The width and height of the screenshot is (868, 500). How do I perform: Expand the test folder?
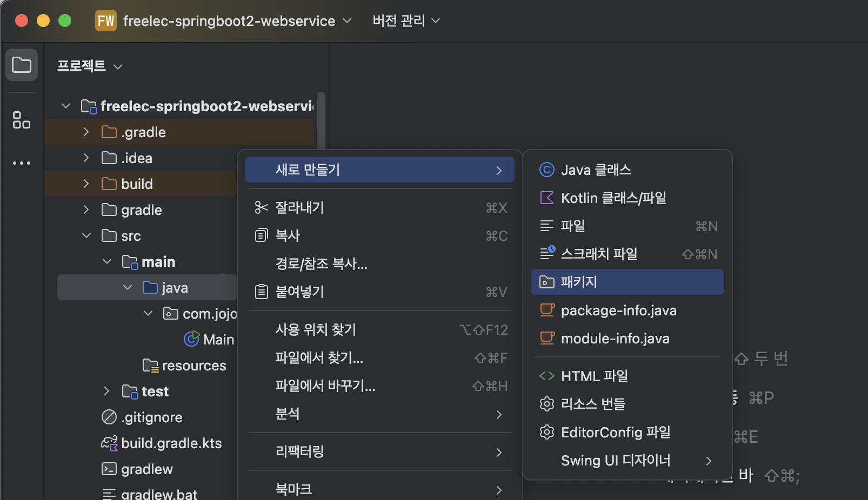point(106,391)
